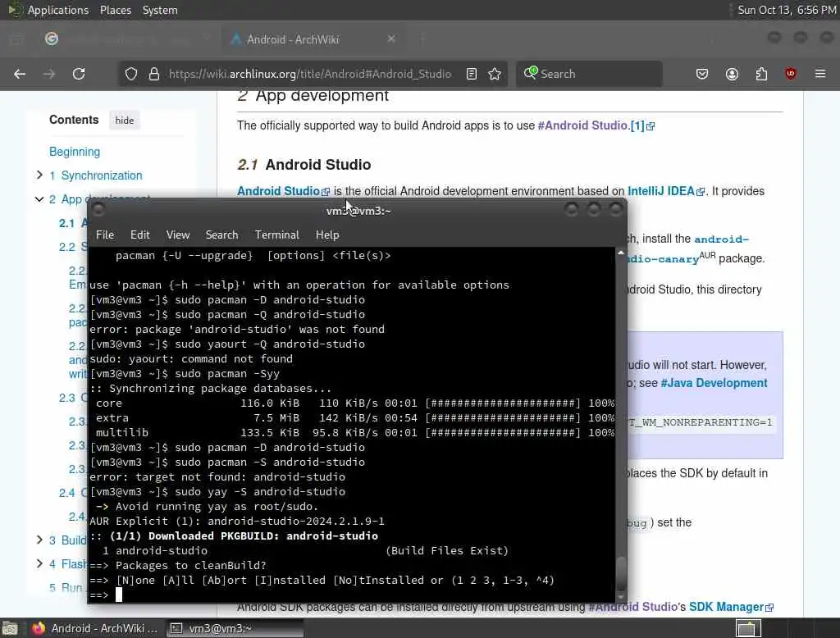The height and width of the screenshot is (638, 840).
Task: Open Firefox account icon
Action: click(x=732, y=74)
